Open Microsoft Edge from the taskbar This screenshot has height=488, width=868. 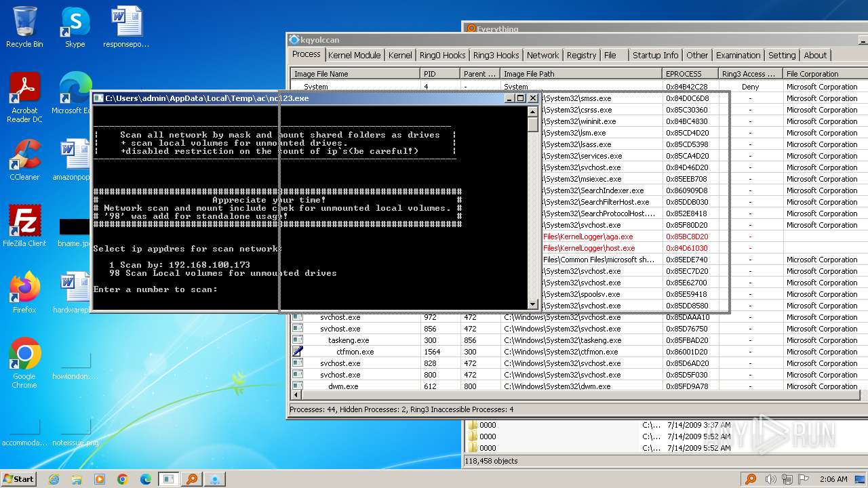(145, 479)
